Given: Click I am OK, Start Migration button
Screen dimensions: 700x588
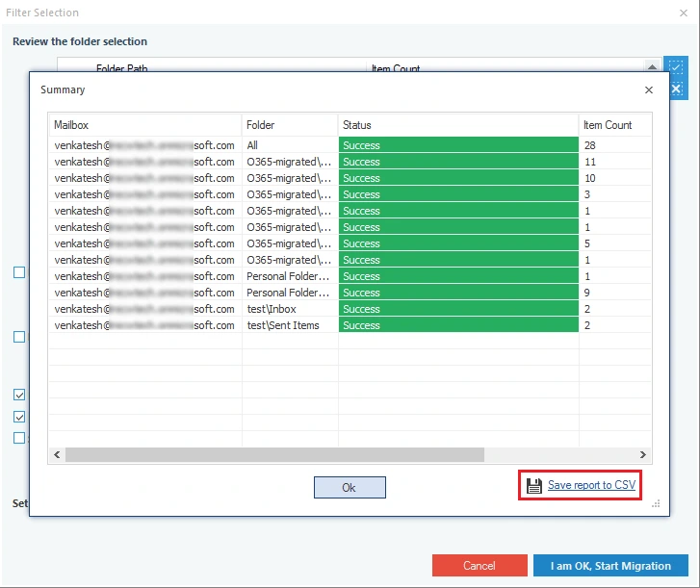Looking at the screenshot, I should tap(610, 566).
